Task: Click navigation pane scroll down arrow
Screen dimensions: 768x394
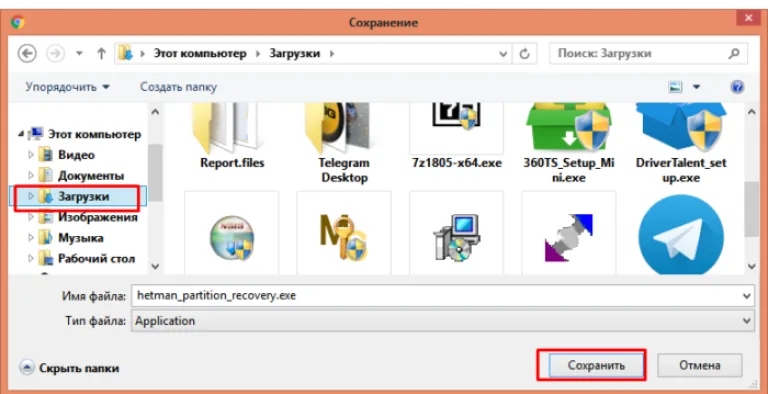Action: point(155,267)
